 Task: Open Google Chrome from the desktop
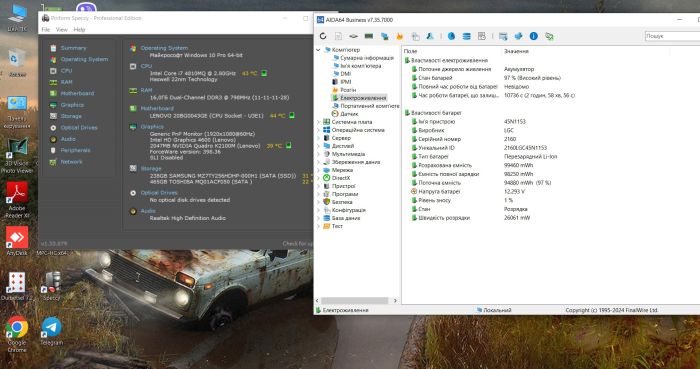pos(17,334)
